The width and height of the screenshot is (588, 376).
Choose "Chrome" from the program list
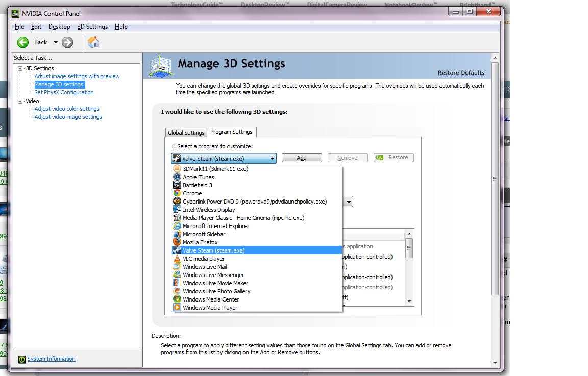257,193
